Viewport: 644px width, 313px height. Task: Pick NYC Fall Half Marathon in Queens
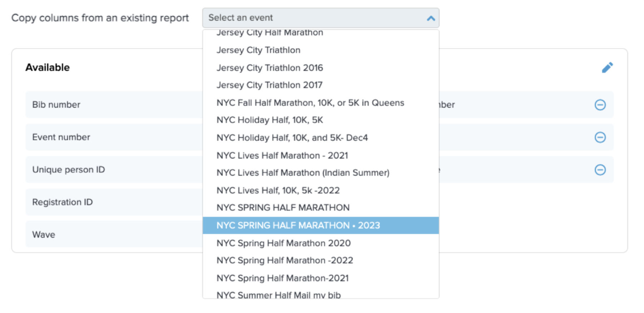(310, 103)
